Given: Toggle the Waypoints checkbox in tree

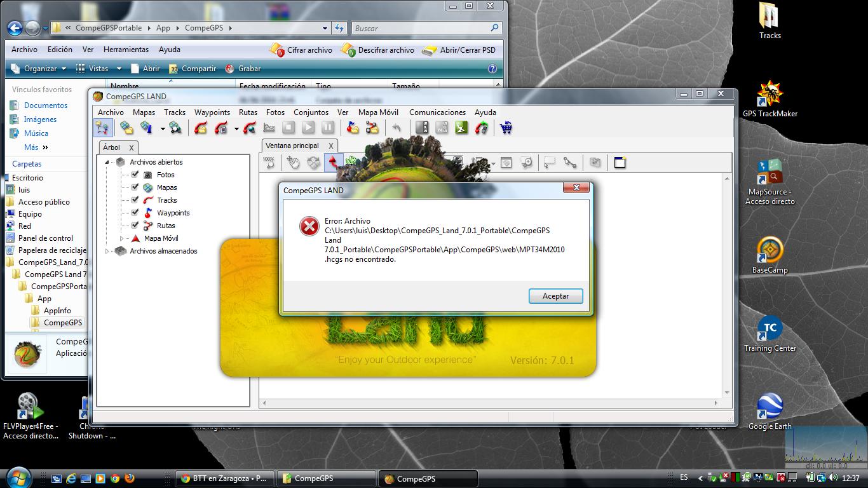Looking at the screenshot, I should point(135,212).
